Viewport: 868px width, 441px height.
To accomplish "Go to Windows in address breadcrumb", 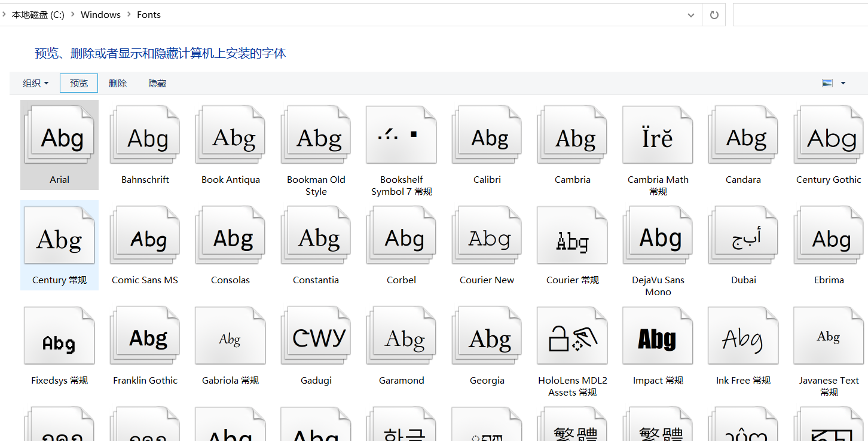I will click(100, 15).
